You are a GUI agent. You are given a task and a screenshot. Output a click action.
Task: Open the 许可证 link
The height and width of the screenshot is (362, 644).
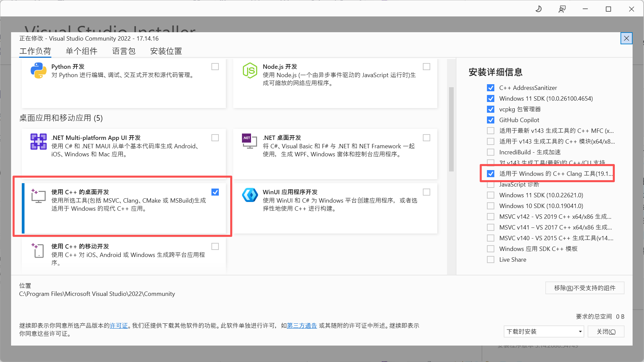(x=119, y=325)
